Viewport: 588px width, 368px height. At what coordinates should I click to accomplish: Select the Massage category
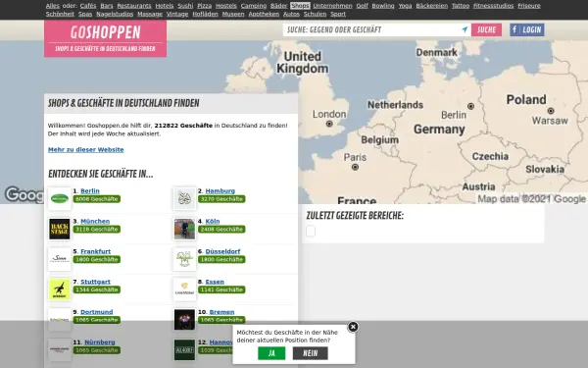point(150,14)
